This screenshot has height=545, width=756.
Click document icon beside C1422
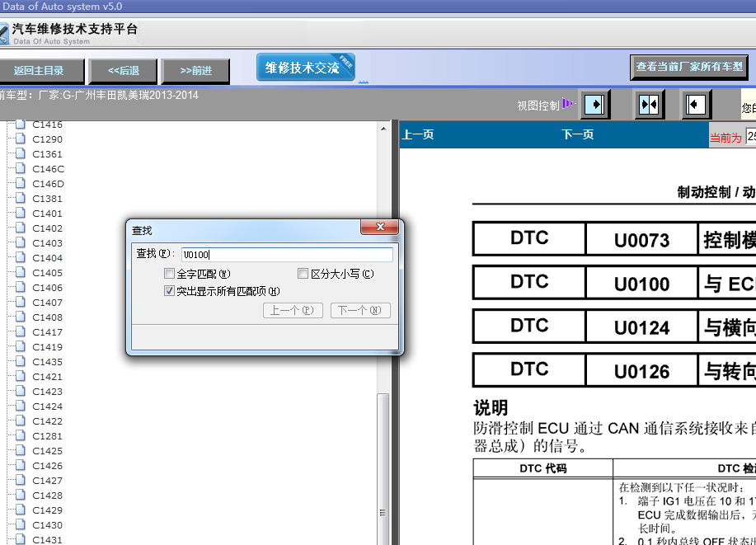[x=21, y=420]
